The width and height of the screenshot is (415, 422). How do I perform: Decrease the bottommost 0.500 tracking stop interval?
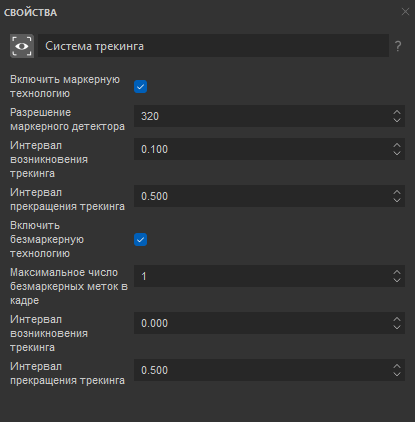tap(397, 374)
